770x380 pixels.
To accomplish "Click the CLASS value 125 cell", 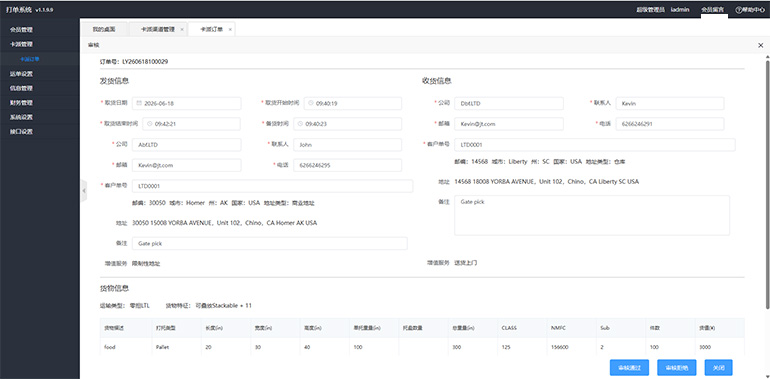I will point(522,347).
